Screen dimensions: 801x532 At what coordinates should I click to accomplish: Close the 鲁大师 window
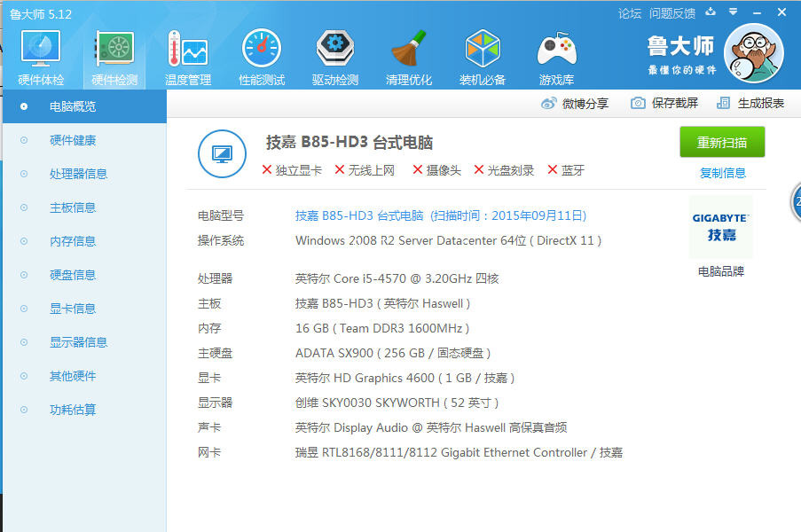click(781, 12)
